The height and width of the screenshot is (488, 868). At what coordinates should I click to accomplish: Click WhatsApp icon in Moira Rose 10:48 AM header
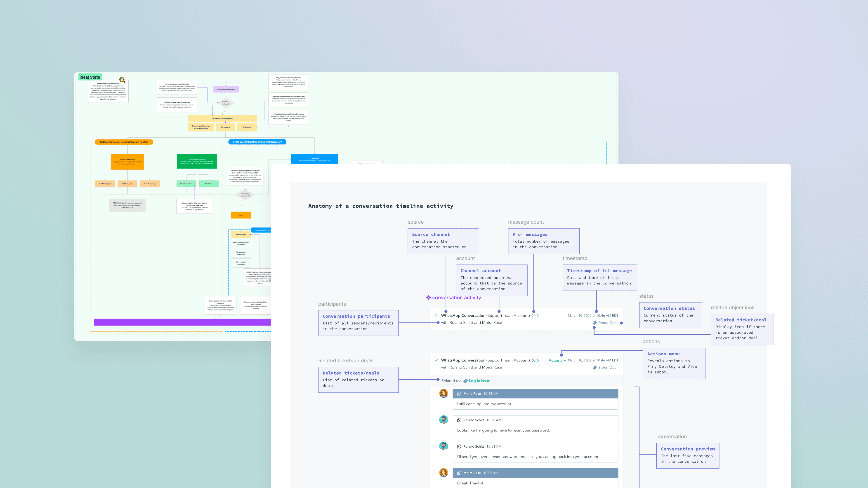tap(459, 393)
